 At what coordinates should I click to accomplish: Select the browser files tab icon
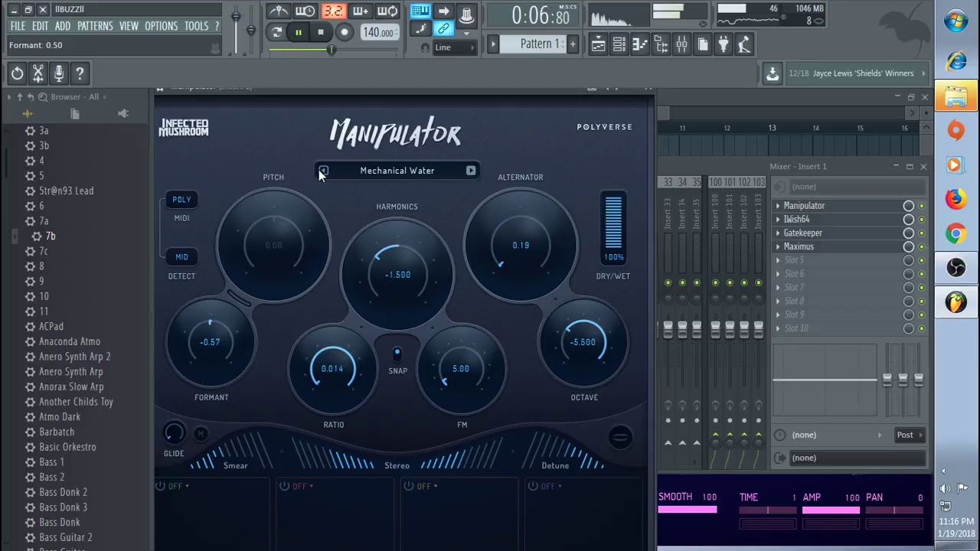click(x=75, y=113)
